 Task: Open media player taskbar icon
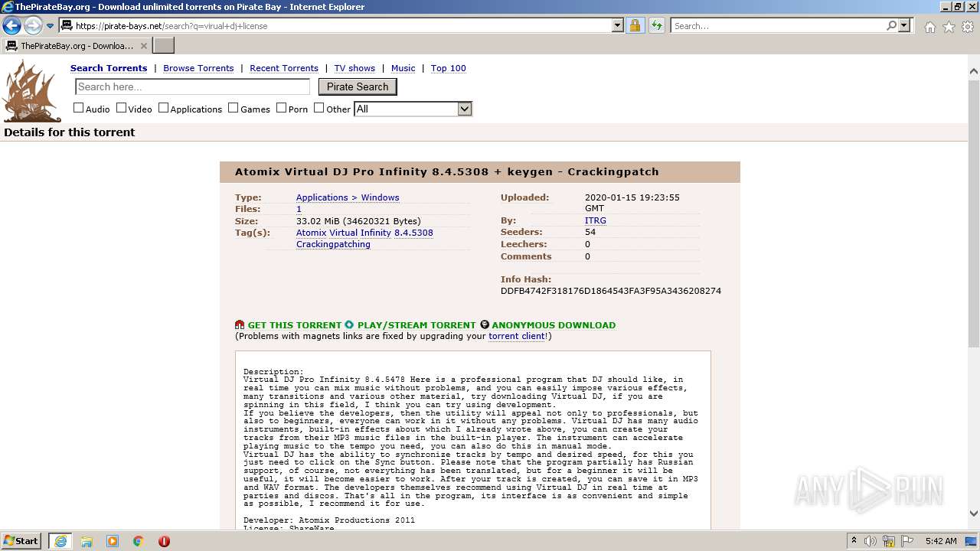click(113, 541)
